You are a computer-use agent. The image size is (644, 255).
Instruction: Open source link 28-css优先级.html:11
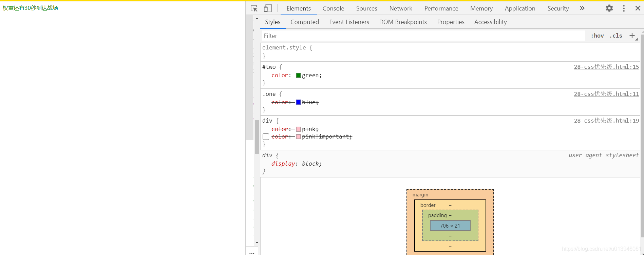point(606,94)
